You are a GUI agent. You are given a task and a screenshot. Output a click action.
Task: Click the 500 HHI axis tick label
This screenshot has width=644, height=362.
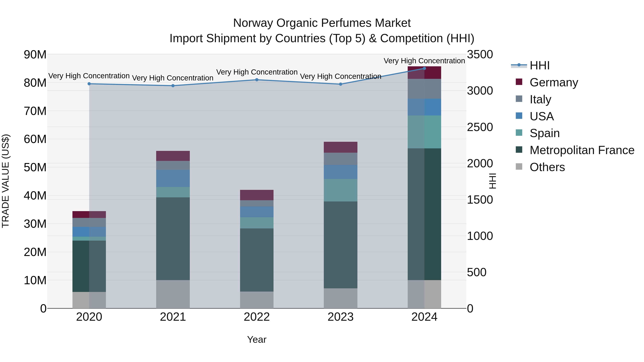tap(477, 272)
